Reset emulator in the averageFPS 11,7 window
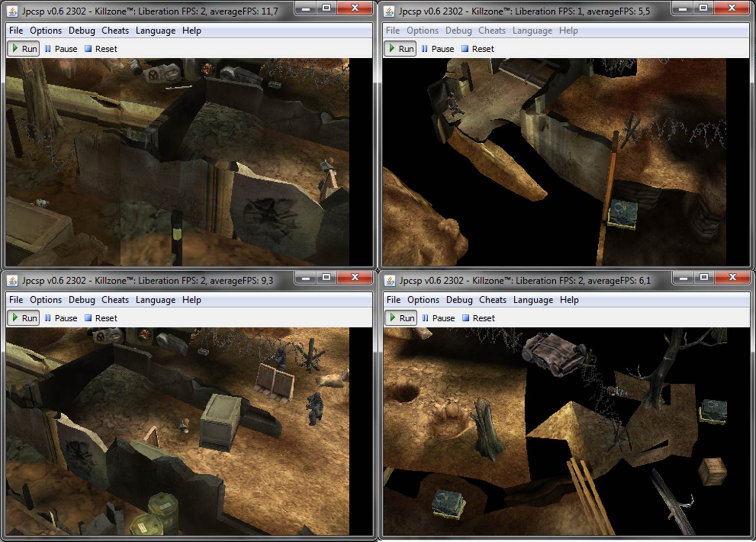This screenshot has height=542, width=756. [101, 49]
